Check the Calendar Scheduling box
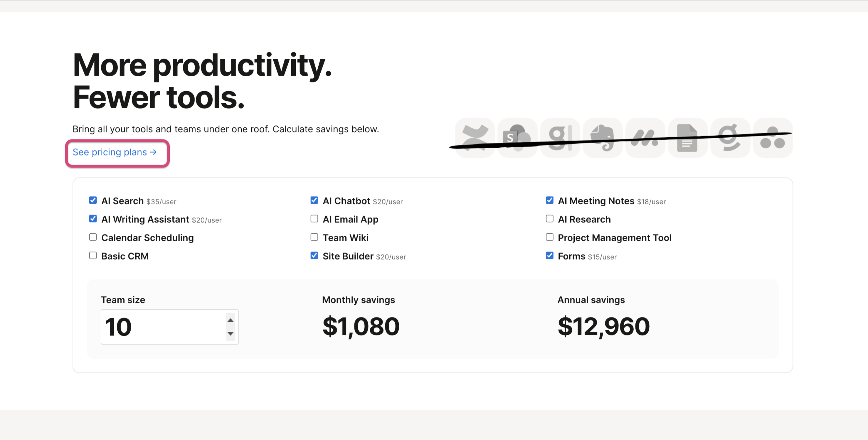 [93, 237]
